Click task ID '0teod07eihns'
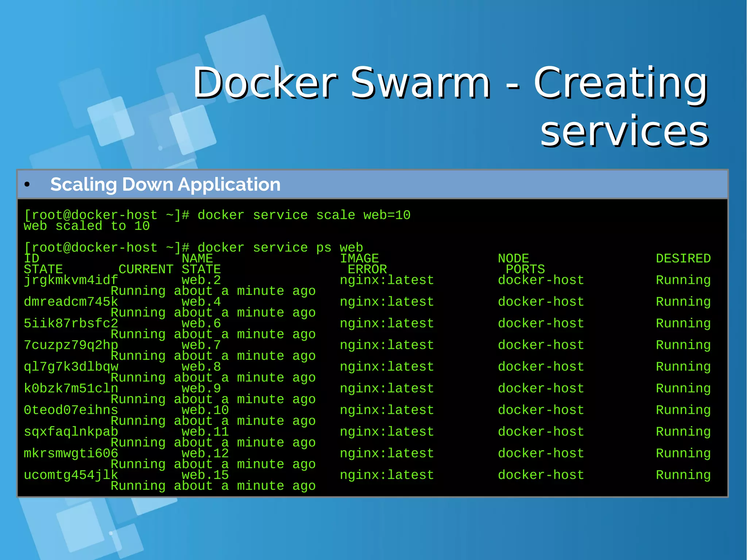Screen dimensions: 747x560 click(71, 410)
